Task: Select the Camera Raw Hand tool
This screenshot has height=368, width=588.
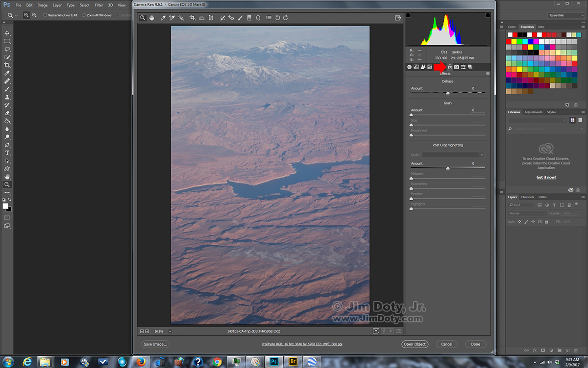Action: point(151,18)
